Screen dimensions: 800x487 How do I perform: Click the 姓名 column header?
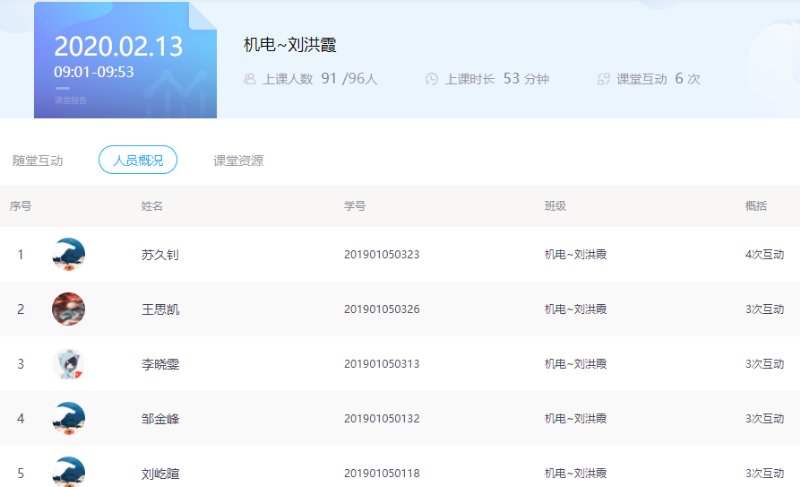[152, 206]
